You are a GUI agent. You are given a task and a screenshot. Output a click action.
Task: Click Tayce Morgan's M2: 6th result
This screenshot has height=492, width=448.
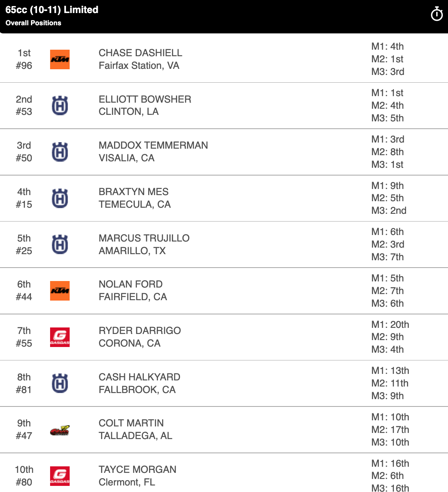coord(387,476)
